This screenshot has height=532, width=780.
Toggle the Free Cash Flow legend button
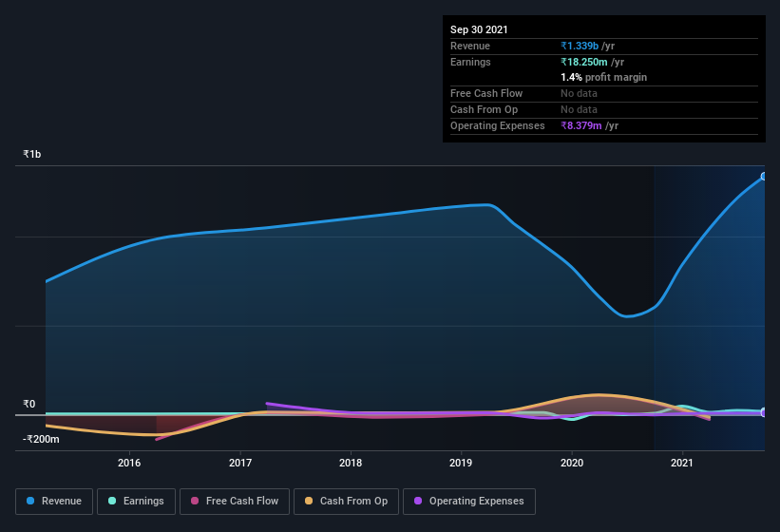tap(235, 502)
